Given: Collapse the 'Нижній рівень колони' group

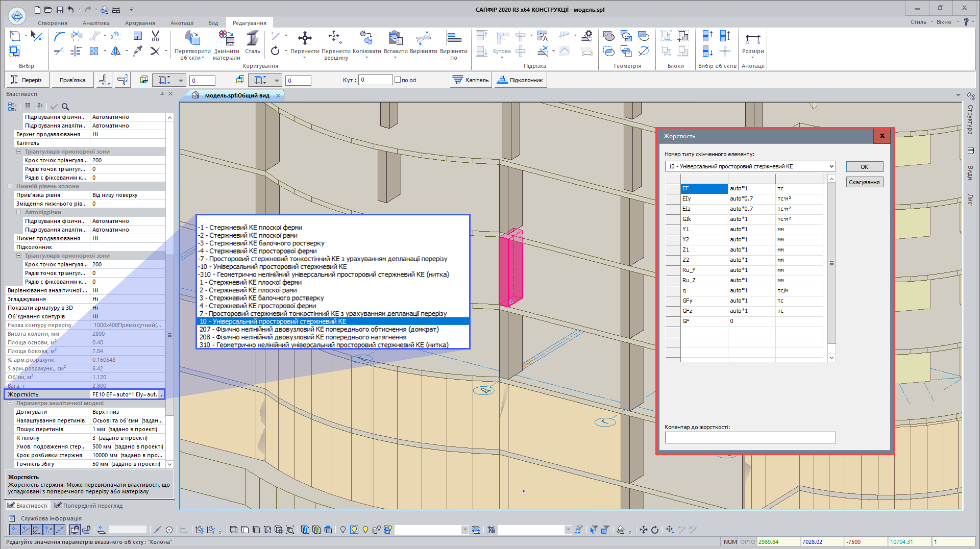Looking at the screenshot, I should (10, 186).
